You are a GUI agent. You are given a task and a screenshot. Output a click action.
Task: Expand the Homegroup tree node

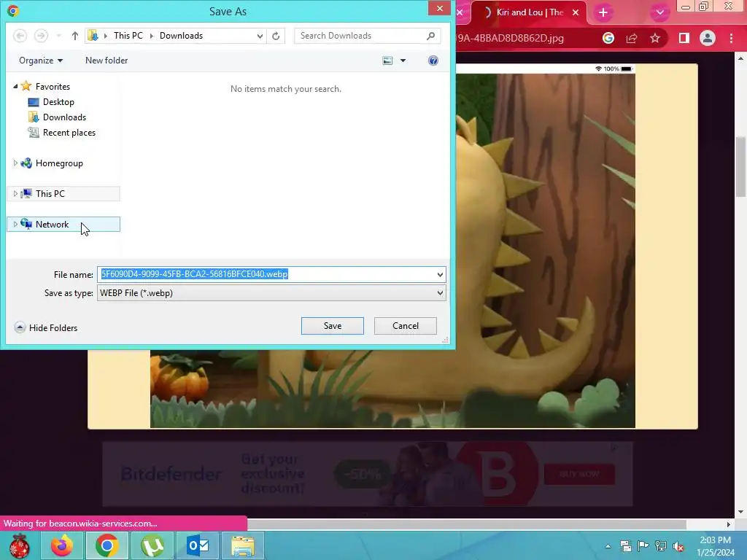coord(15,163)
